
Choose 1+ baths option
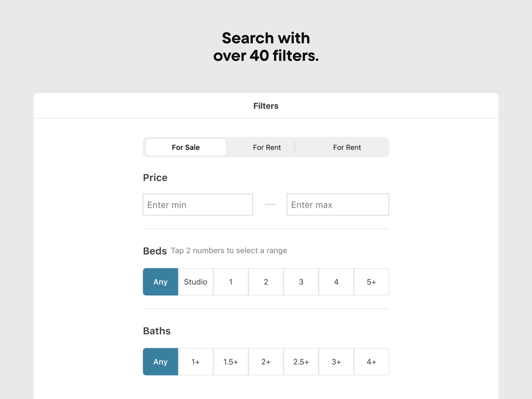click(196, 362)
